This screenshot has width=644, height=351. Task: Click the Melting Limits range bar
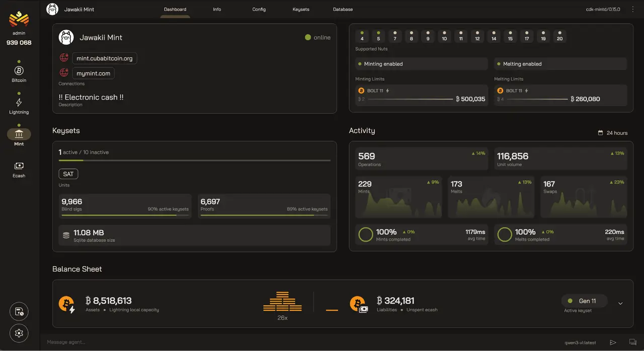click(537, 99)
